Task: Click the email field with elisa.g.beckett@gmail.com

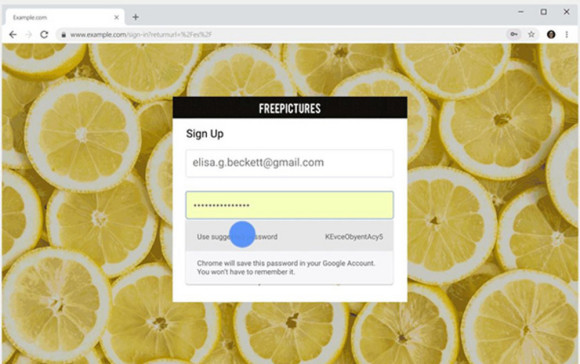Action: [x=289, y=163]
